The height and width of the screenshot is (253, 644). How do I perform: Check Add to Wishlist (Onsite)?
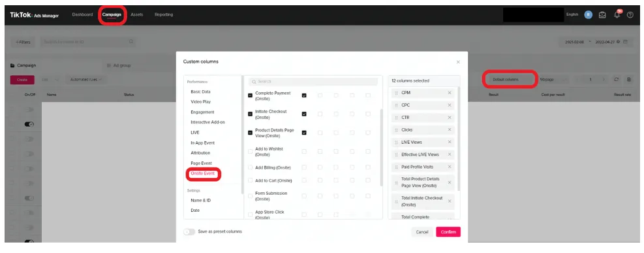point(250,152)
